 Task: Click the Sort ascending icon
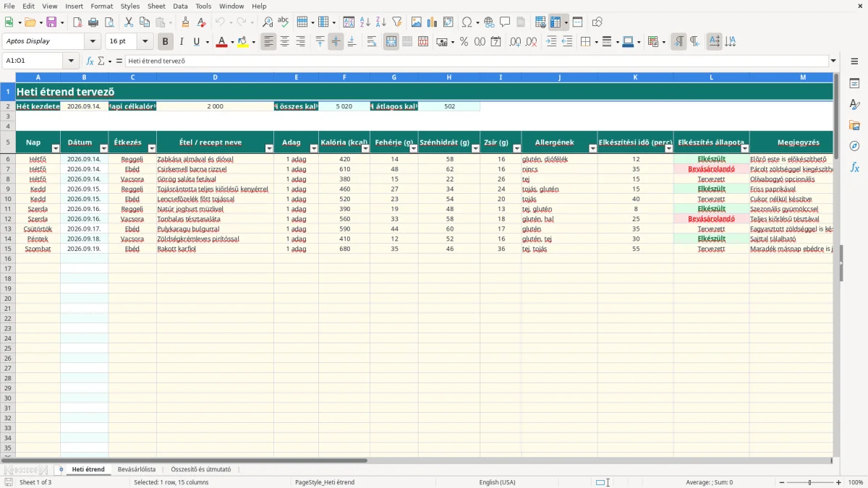(x=365, y=22)
